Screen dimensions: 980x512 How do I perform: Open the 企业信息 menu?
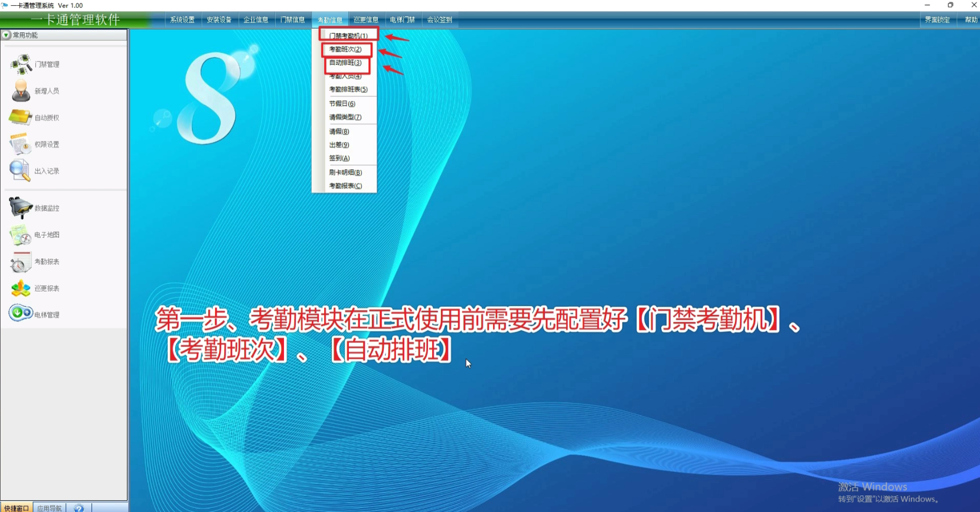(x=256, y=19)
